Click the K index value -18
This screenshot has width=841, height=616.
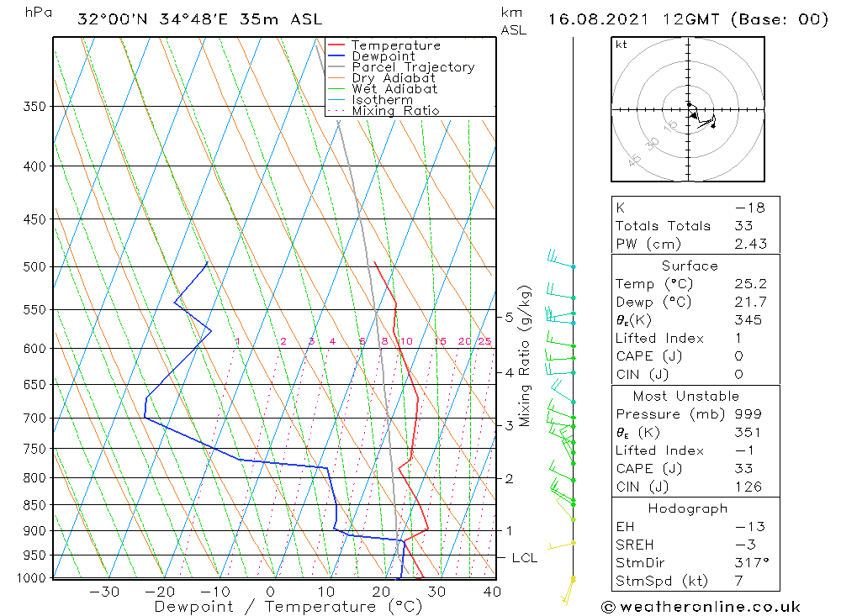[x=749, y=208]
